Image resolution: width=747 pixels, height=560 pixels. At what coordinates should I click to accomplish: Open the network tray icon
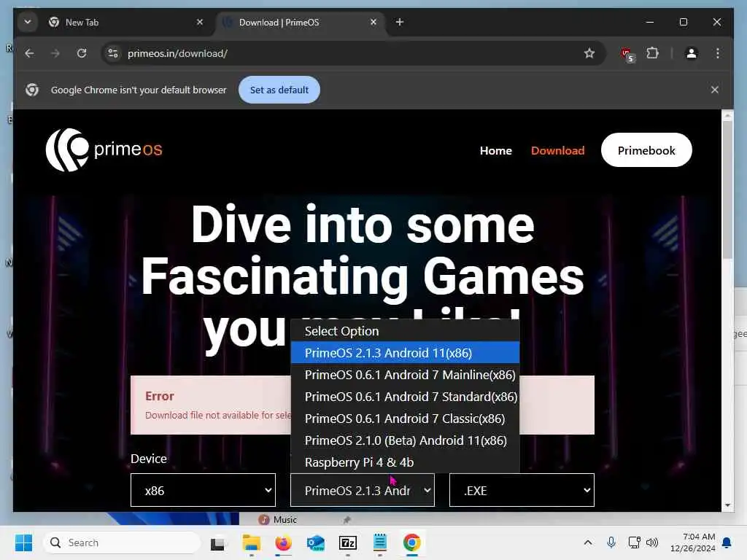pyautogui.click(x=634, y=542)
